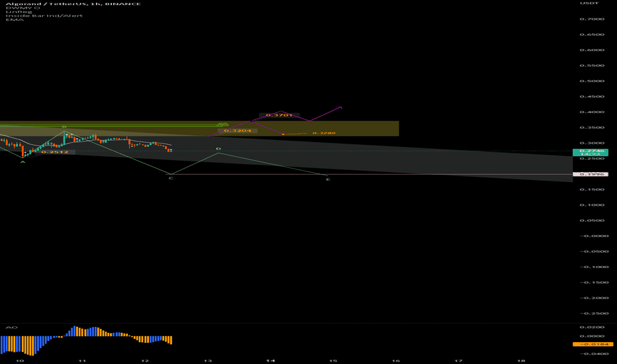
Task: Click the green 0.2746 current price tag
Action: (x=591, y=152)
